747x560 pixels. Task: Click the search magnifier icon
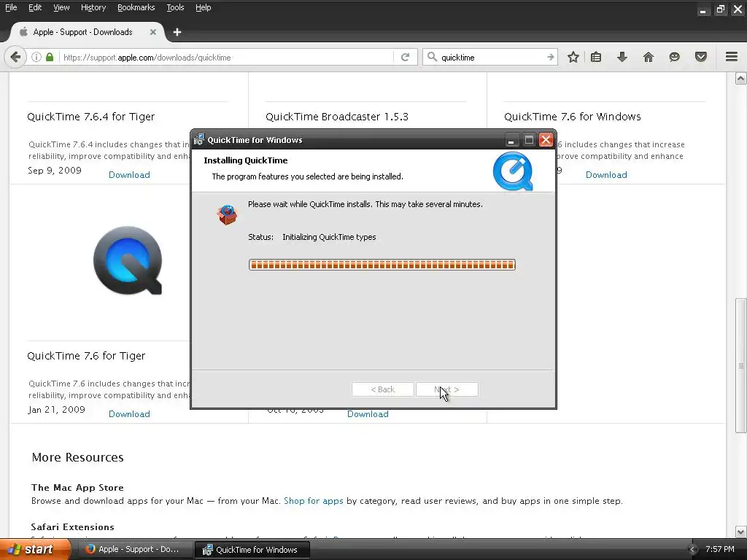432,57
